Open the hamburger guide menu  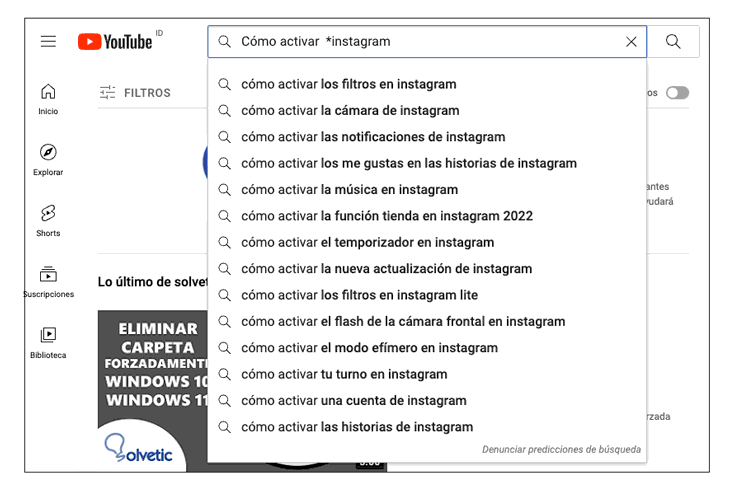48,41
